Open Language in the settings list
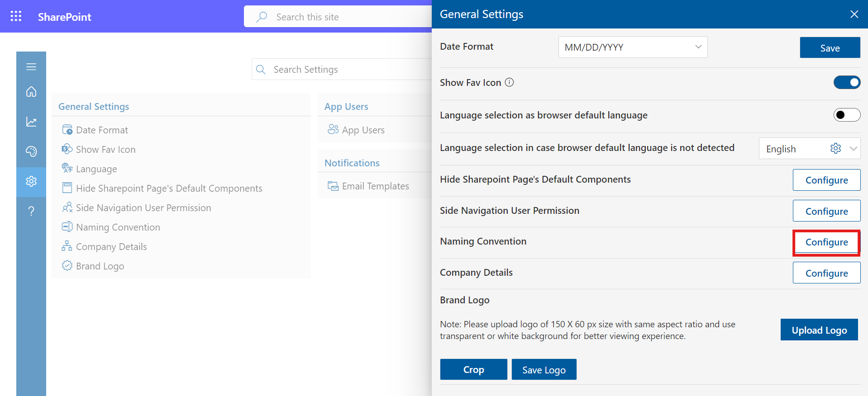 click(x=96, y=169)
